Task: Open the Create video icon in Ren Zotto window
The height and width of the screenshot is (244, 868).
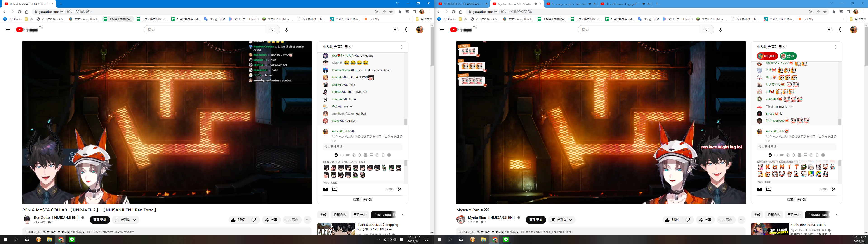Action: [396, 30]
